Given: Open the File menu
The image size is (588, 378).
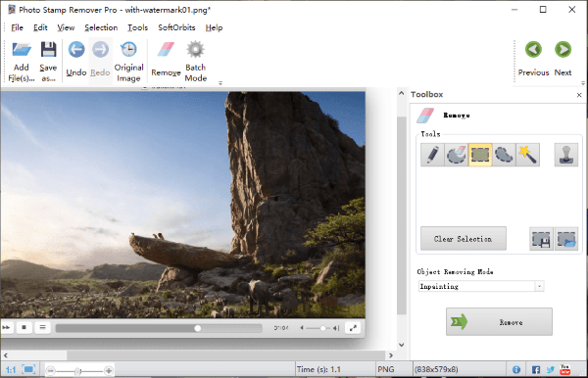Looking at the screenshot, I should tap(17, 27).
